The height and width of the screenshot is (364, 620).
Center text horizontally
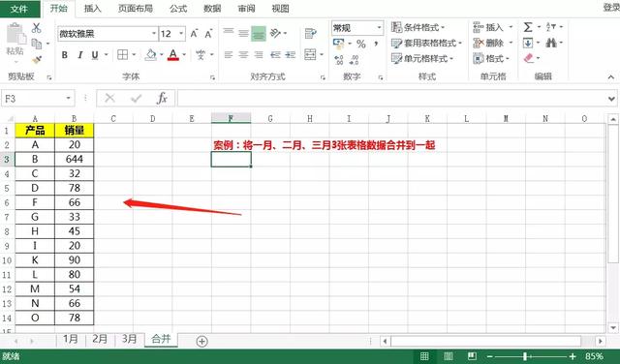click(x=243, y=55)
